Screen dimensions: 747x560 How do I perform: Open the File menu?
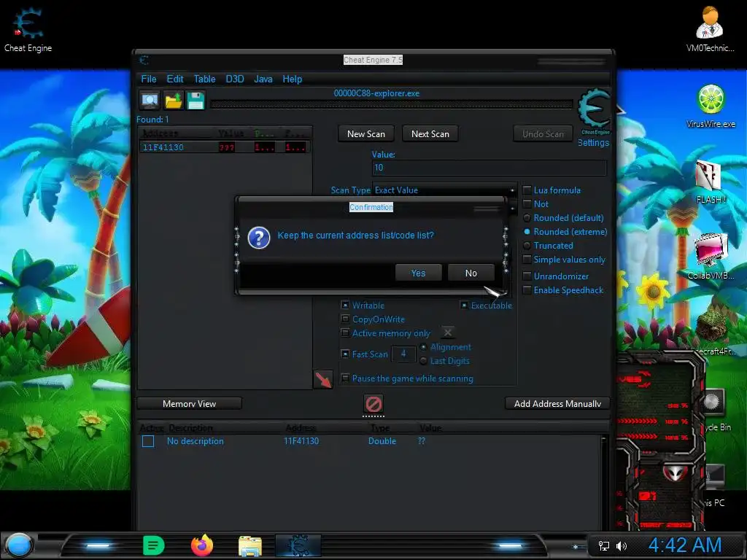149,79
